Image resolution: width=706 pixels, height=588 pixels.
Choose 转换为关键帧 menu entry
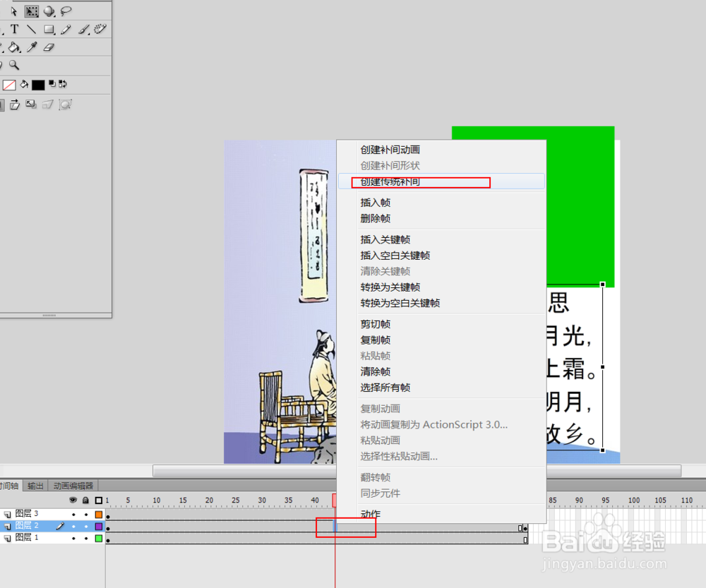coord(441,287)
